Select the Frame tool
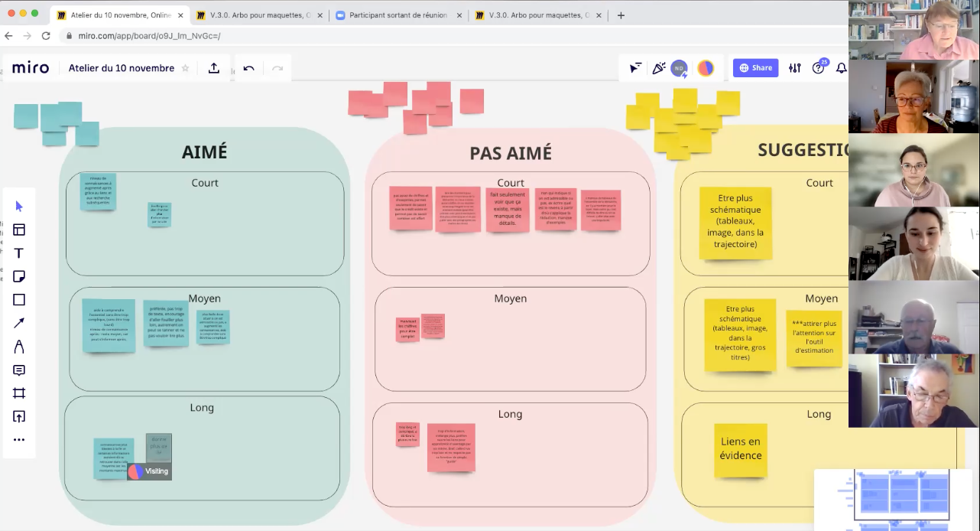The width and height of the screenshot is (980, 531). point(19,393)
